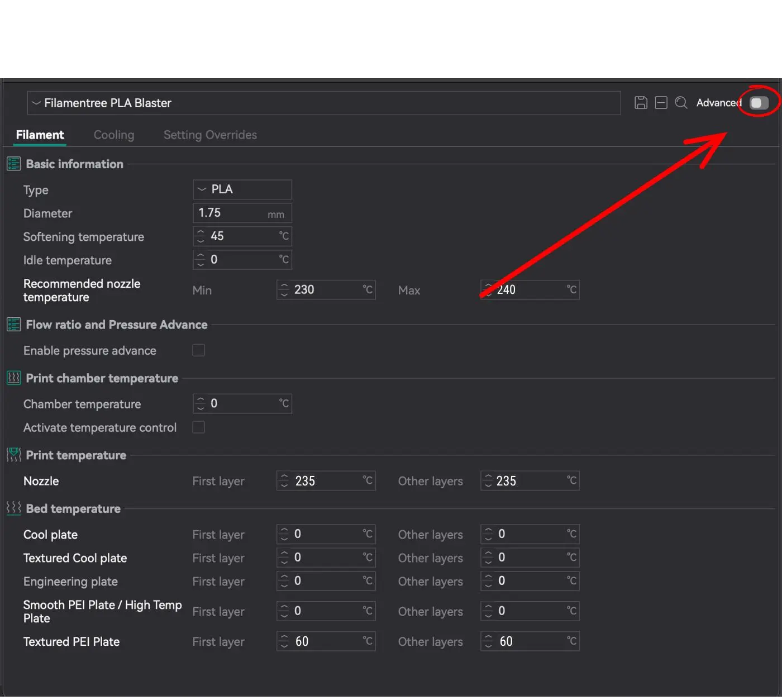This screenshot has width=782, height=700.
Task: Click the Bed temperature section icon
Action: 13,508
